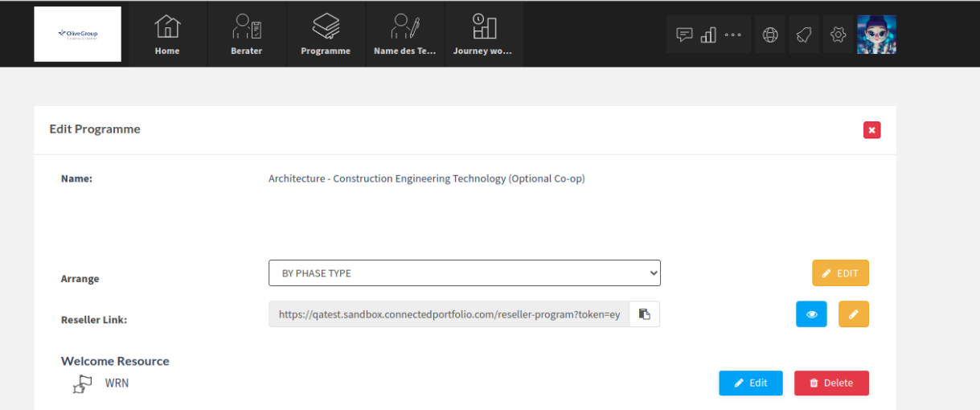Open the globe language icon

point(770,35)
